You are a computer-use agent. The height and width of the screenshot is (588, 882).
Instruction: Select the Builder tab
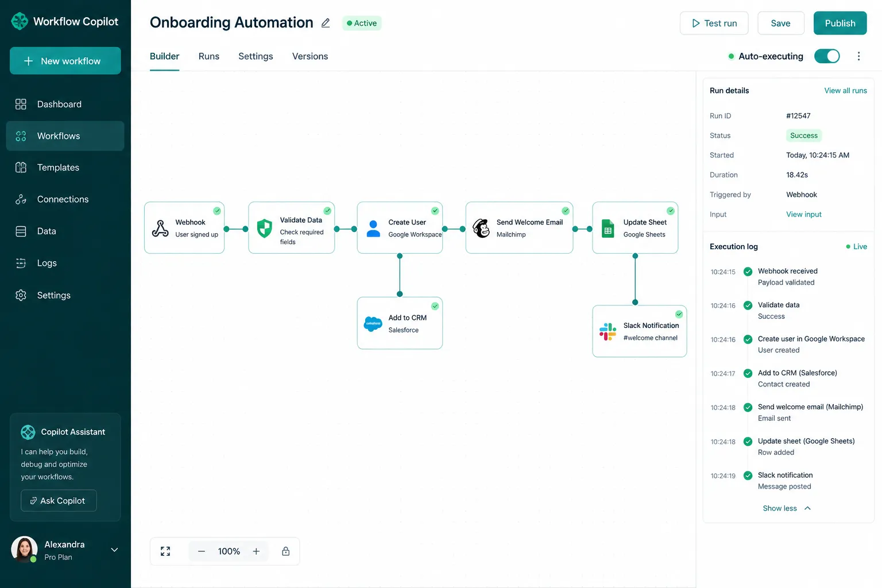pyautogui.click(x=165, y=56)
